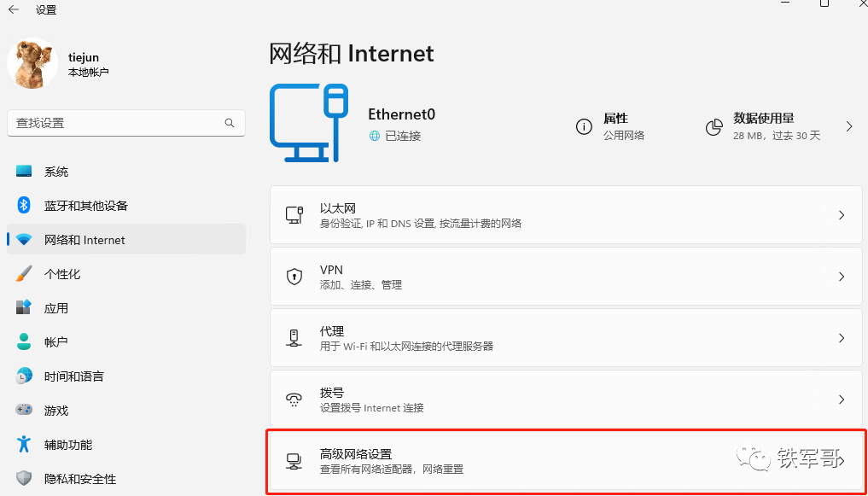This screenshot has width=868, height=496.
Task: Click the back arrow button
Action: [x=14, y=9]
